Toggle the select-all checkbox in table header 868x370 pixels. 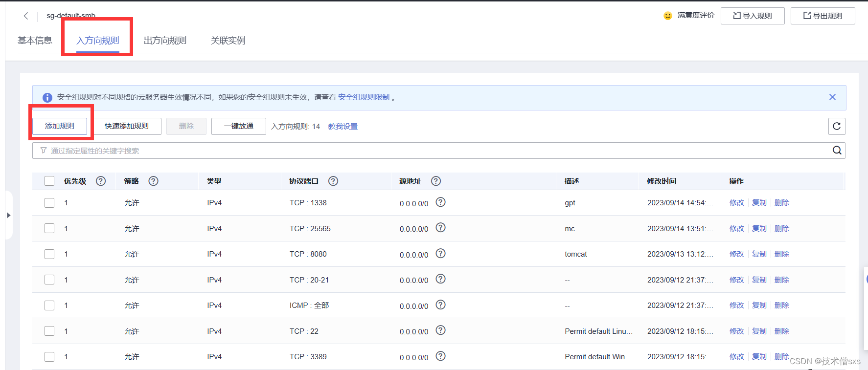click(x=49, y=181)
